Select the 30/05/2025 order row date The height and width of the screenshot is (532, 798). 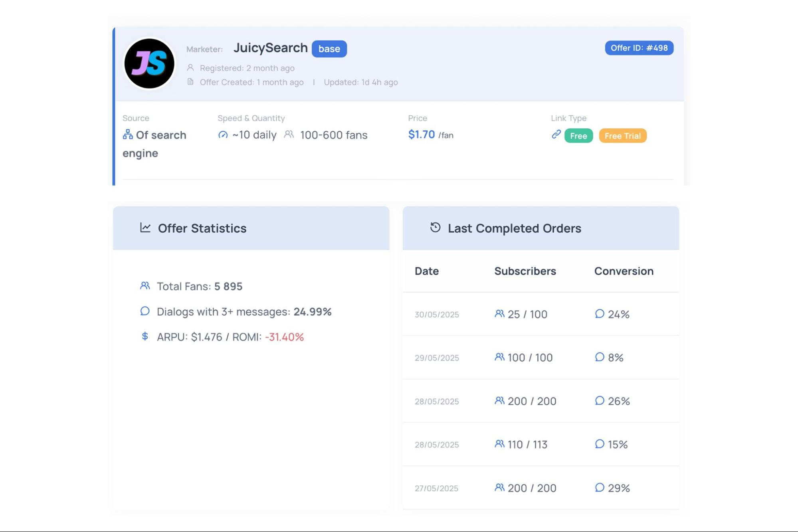[437, 314]
